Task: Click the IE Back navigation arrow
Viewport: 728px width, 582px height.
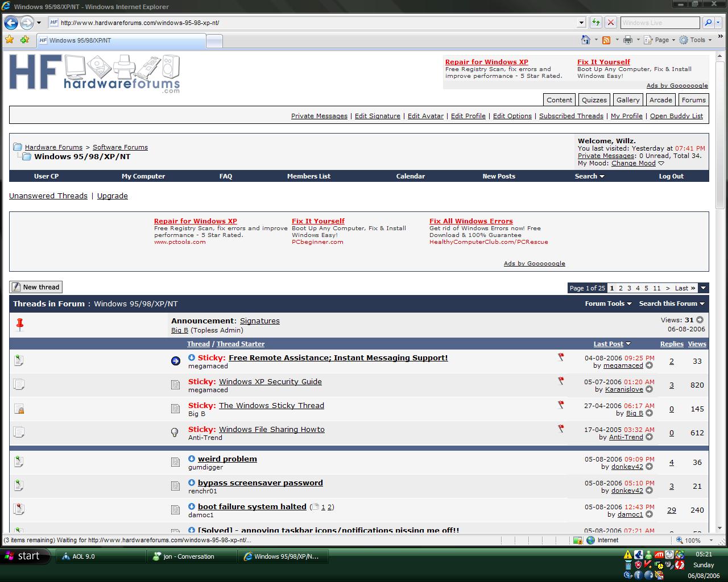Action: 11,23
